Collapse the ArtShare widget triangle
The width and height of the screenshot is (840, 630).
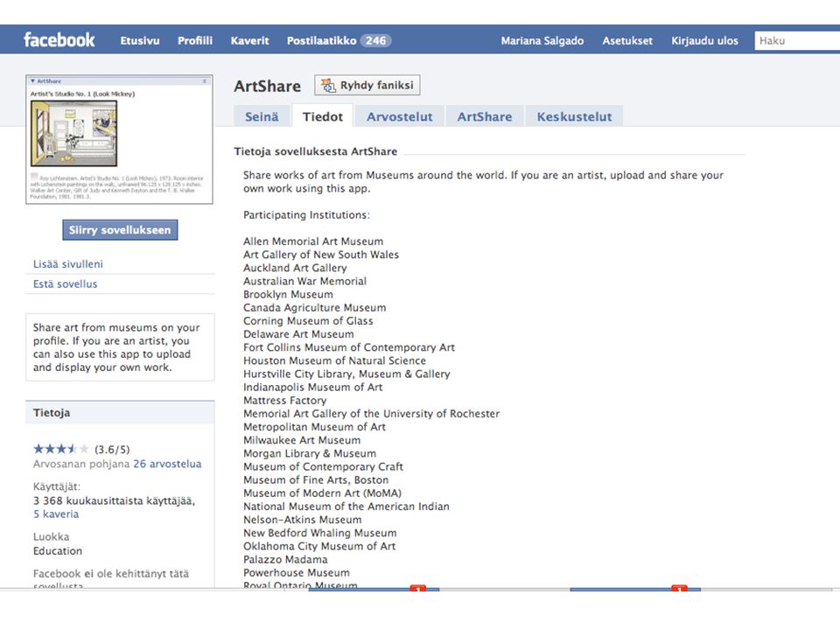32,81
